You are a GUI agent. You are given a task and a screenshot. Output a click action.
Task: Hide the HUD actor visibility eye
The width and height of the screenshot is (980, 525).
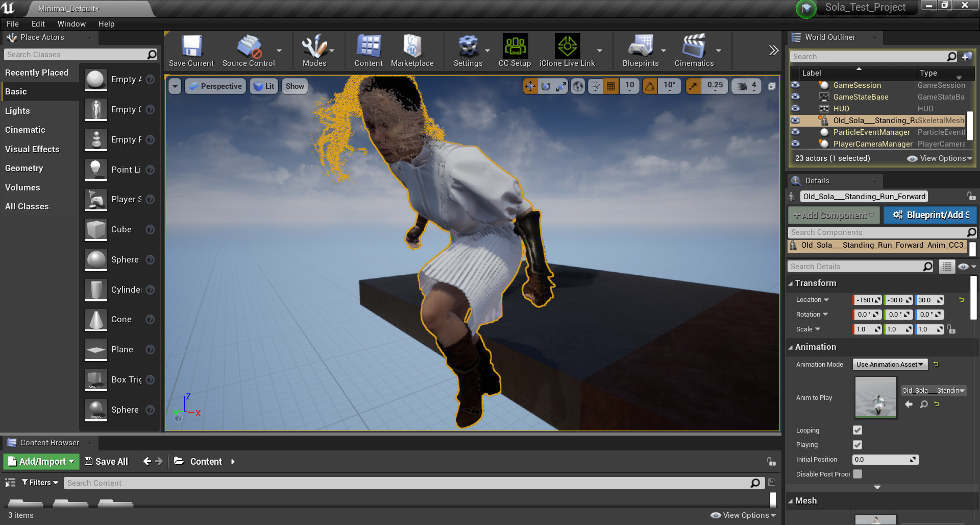(x=795, y=108)
